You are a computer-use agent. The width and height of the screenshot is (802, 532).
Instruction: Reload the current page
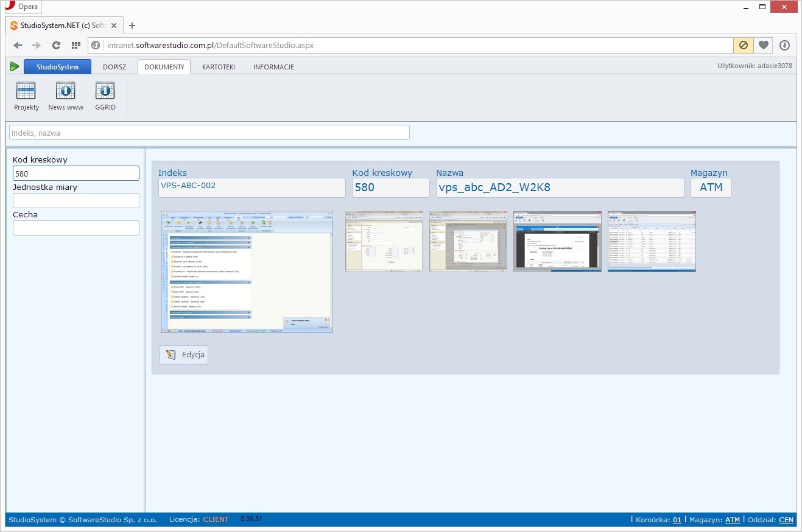[x=56, y=45]
